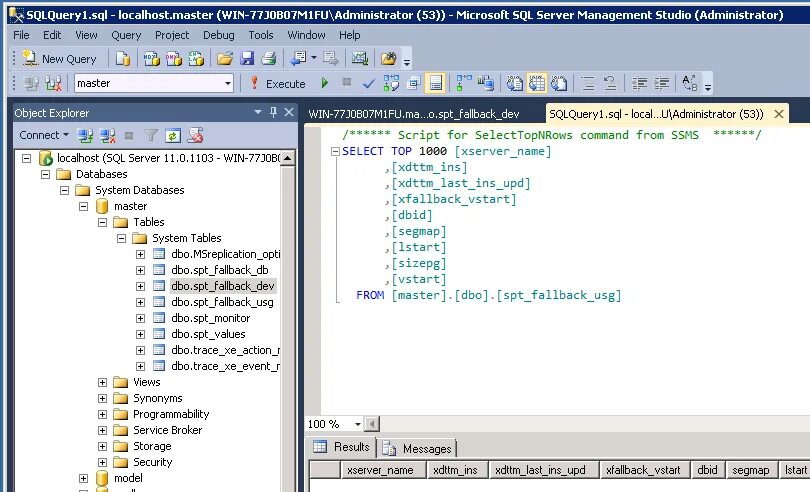
Task: Select dbo.spt_fallback_usg table
Action: [222, 302]
